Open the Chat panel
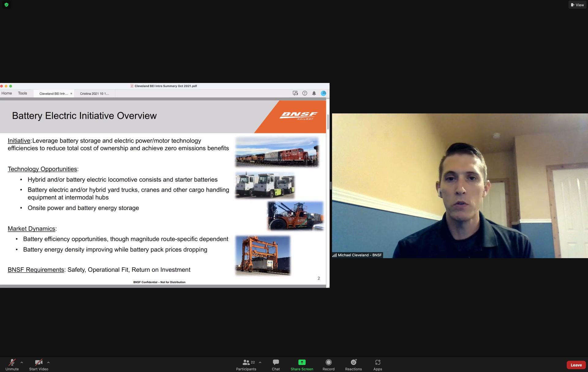The image size is (588, 372). pyautogui.click(x=276, y=365)
